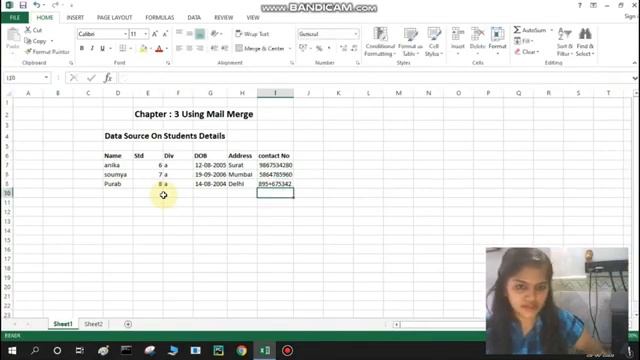Decrease font size with smaller A icon

point(165,34)
